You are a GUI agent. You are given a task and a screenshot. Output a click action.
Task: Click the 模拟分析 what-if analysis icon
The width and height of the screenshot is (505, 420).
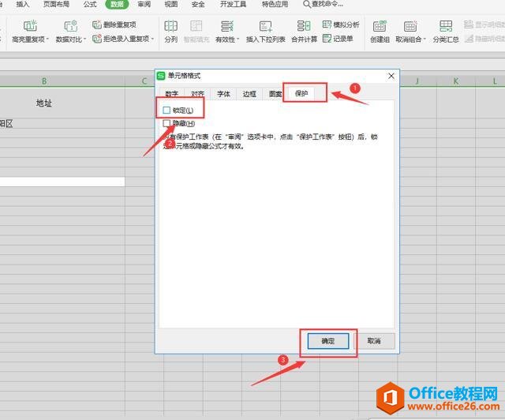[327, 24]
